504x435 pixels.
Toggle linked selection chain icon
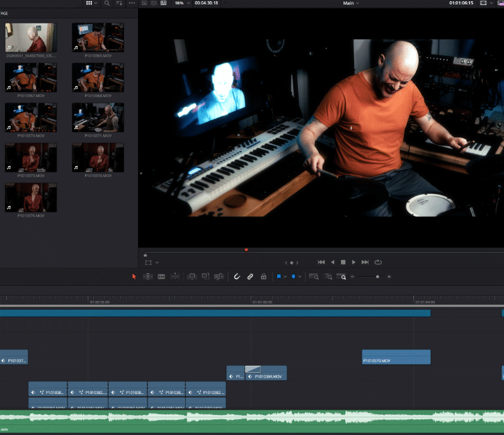(x=250, y=276)
